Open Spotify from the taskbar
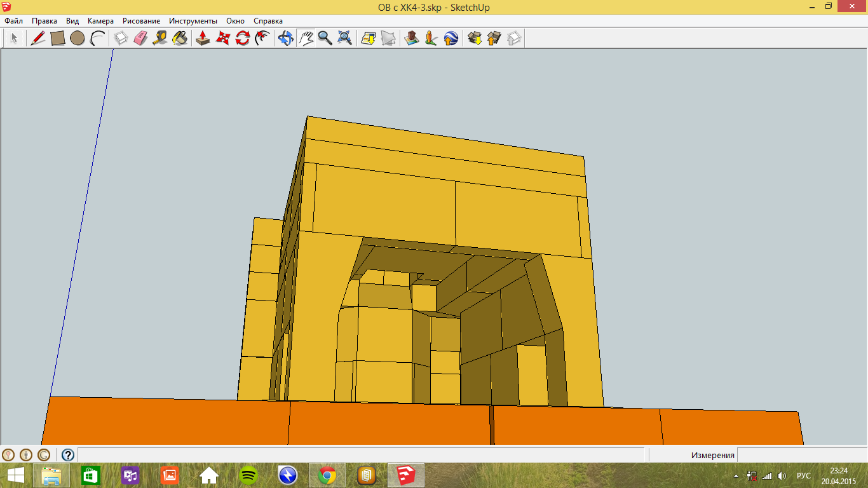Screen dimensions: 868x488 click(248, 475)
